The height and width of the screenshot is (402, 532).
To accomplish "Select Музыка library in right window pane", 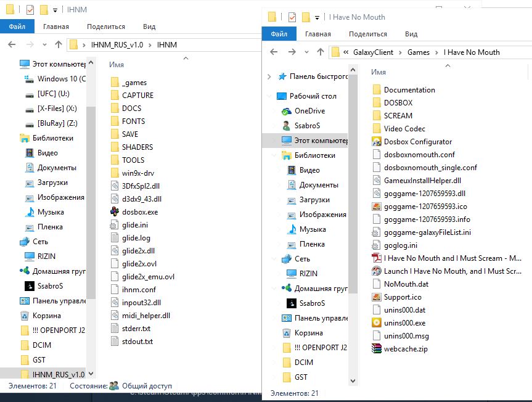I will pos(306,229).
